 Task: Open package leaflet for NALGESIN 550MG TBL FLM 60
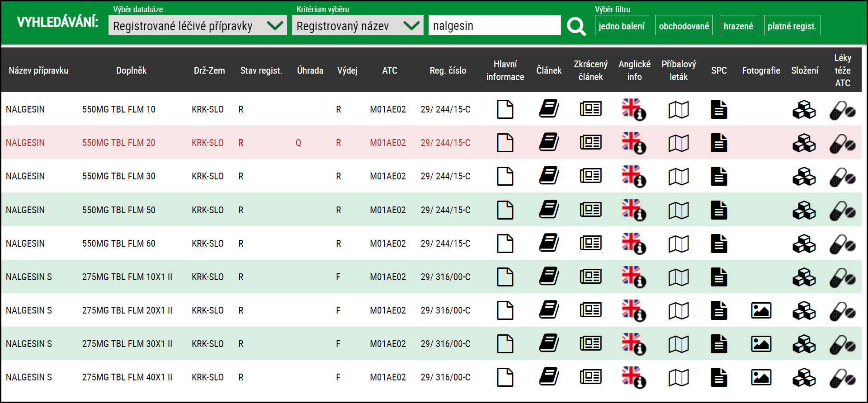click(679, 244)
